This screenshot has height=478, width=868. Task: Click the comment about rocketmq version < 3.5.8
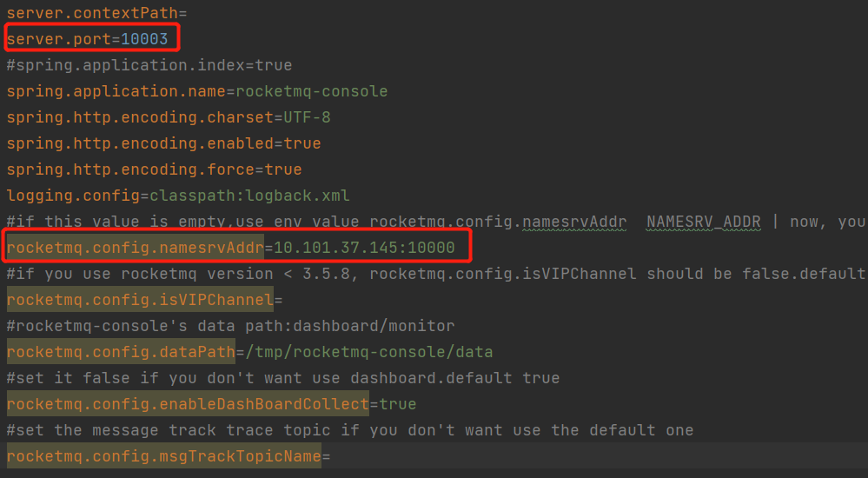point(436,274)
